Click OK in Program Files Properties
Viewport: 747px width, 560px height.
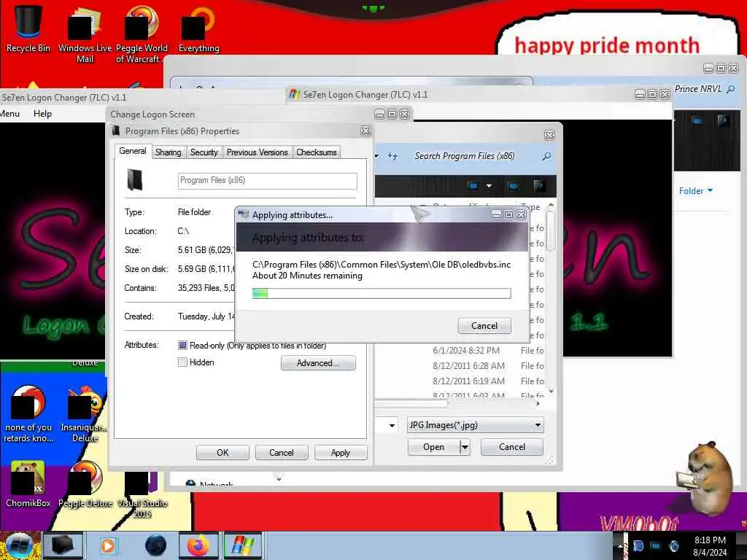click(x=222, y=452)
